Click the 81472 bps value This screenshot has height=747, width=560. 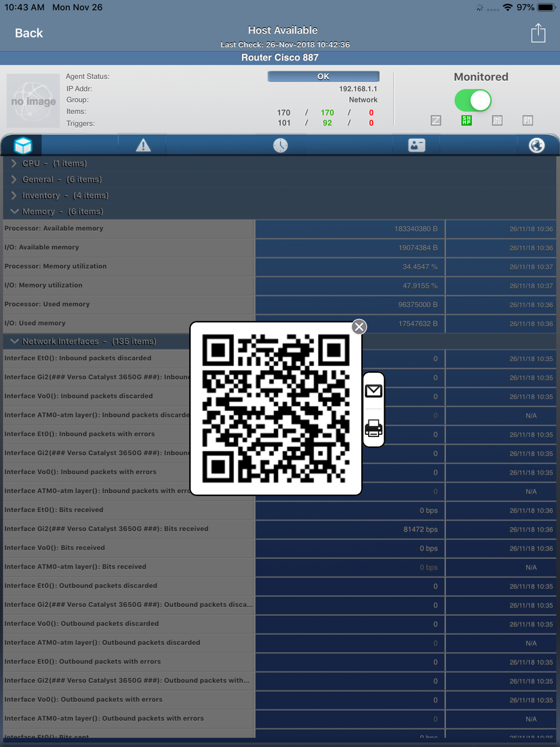tap(421, 530)
